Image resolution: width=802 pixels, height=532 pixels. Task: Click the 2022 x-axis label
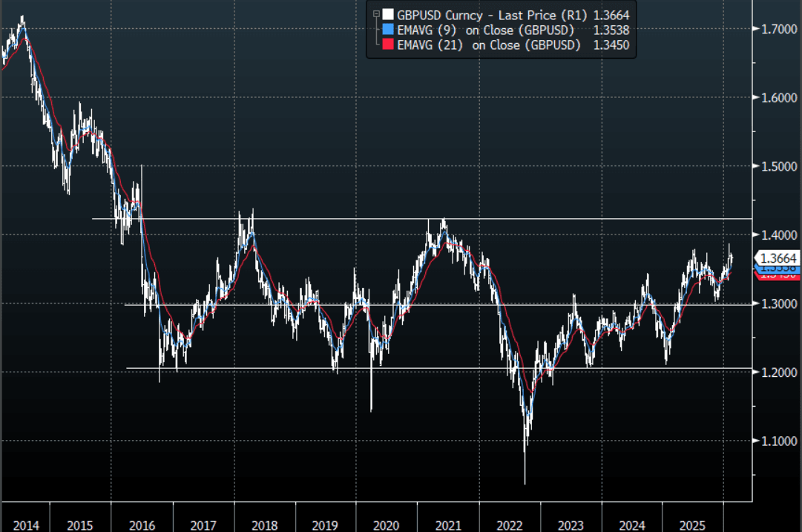point(510,525)
